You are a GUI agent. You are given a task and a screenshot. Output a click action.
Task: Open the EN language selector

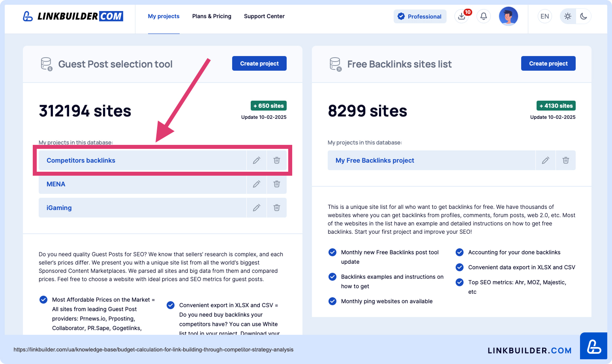pyautogui.click(x=544, y=17)
